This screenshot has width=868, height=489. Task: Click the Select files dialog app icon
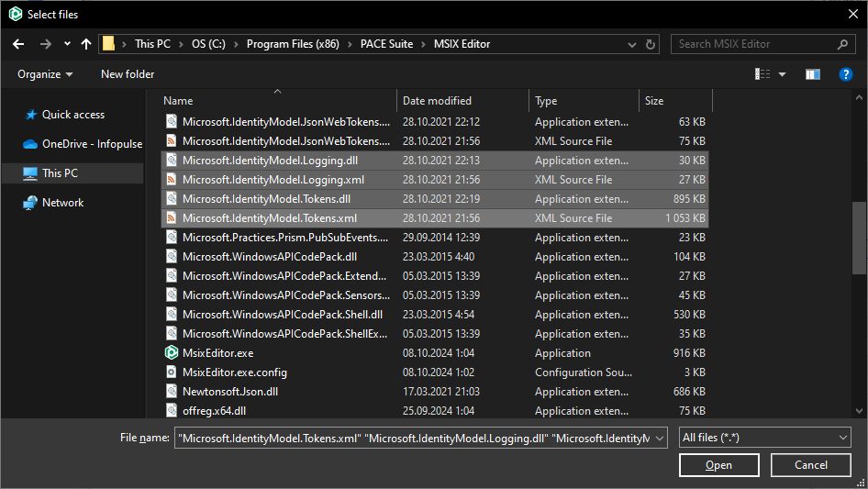tap(16, 14)
